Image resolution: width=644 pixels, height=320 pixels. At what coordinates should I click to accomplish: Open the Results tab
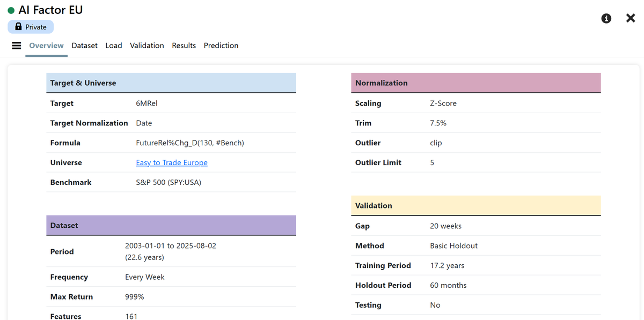pos(184,46)
